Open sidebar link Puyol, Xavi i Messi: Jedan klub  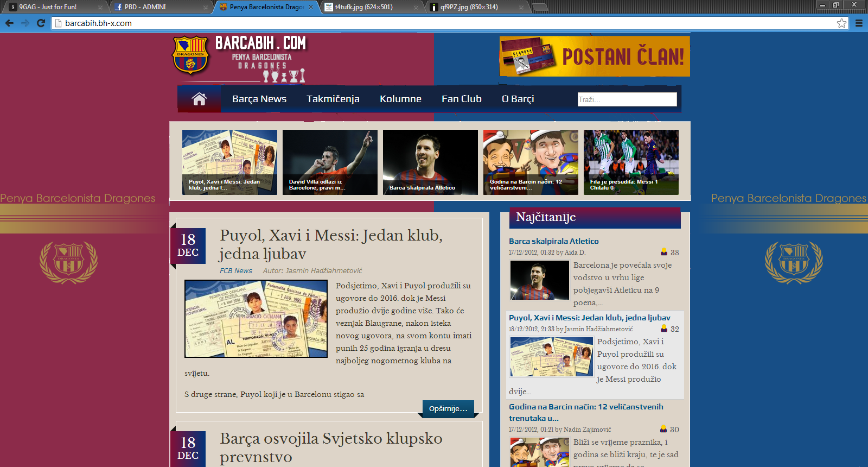(x=590, y=318)
